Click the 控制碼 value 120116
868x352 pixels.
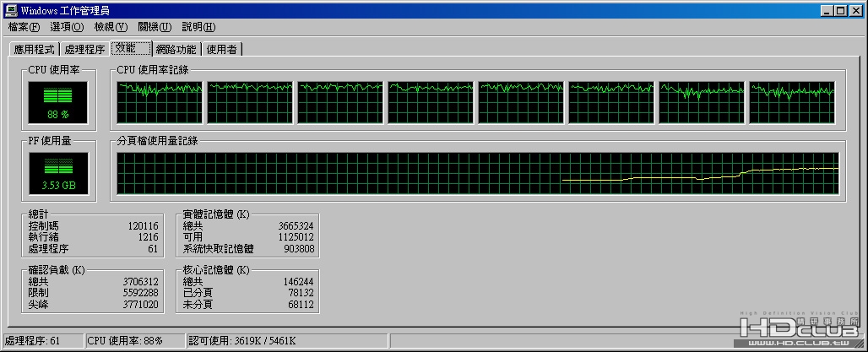tap(143, 226)
